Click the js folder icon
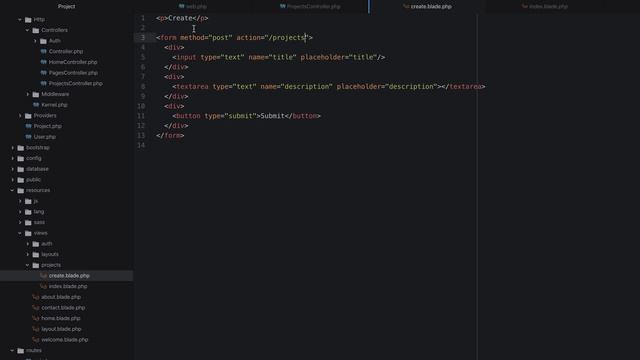The image size is (640, 360). pos(28,201)
